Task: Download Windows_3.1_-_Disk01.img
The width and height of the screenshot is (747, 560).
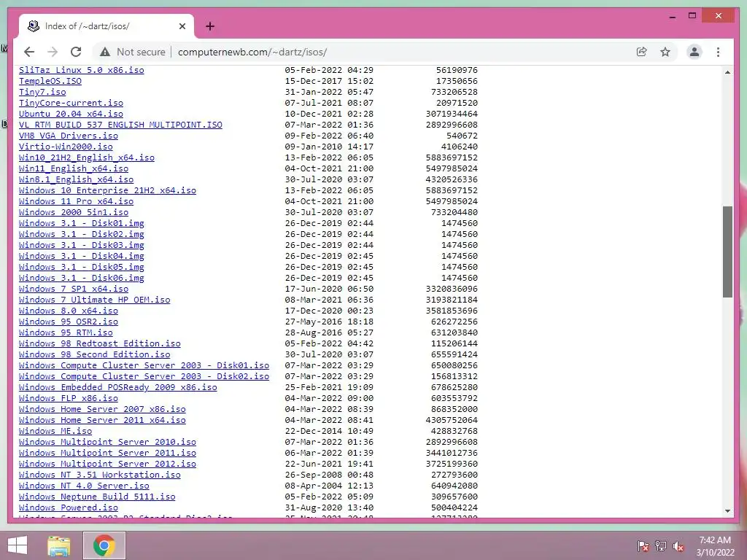Action: 82,223
